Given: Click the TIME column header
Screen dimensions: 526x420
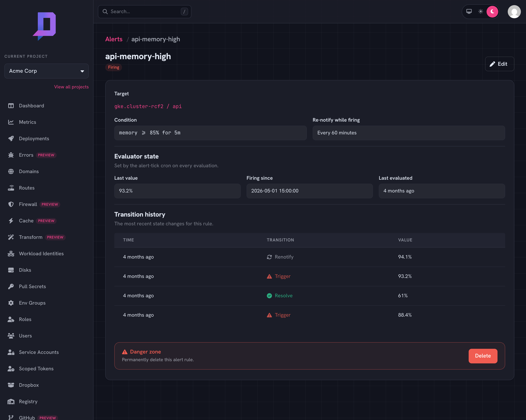Looking at the screenshot, I should [128, 240].
